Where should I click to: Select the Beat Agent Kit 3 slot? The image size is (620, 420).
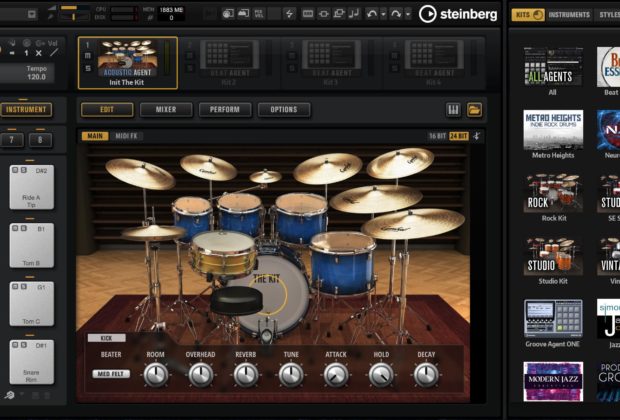click(331, 63)
